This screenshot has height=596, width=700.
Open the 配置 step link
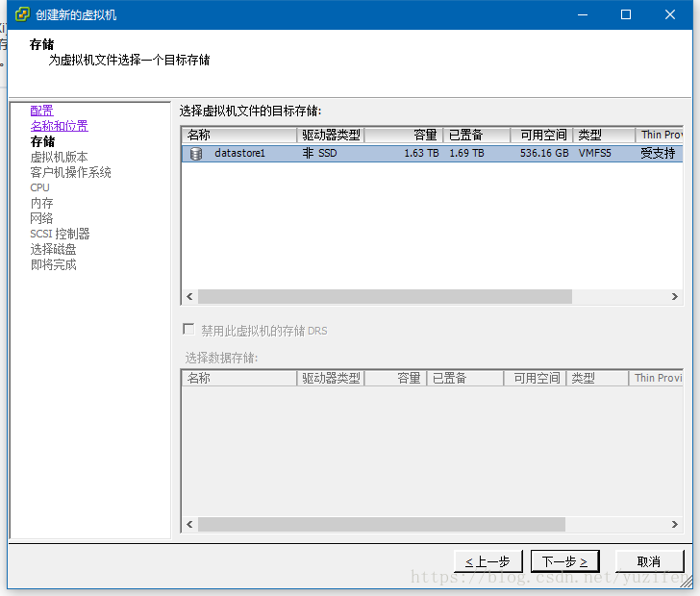[x=41, y=111]
